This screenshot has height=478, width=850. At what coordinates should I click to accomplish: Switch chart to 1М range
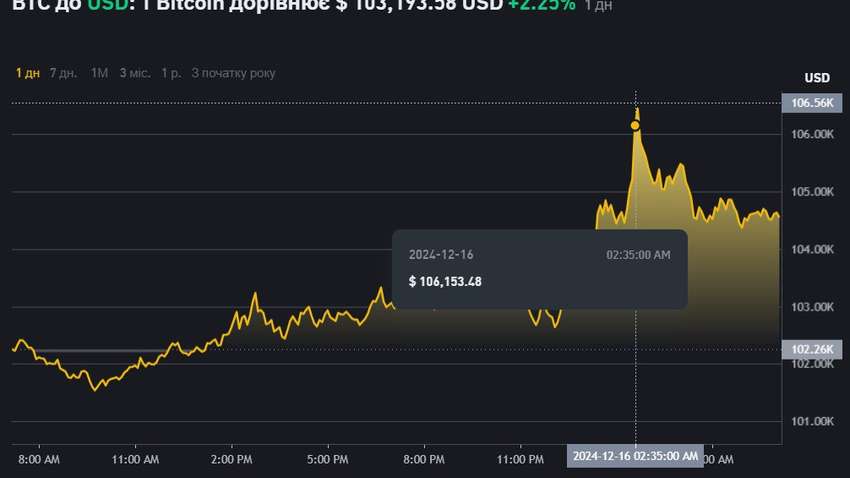coord(99,73)
